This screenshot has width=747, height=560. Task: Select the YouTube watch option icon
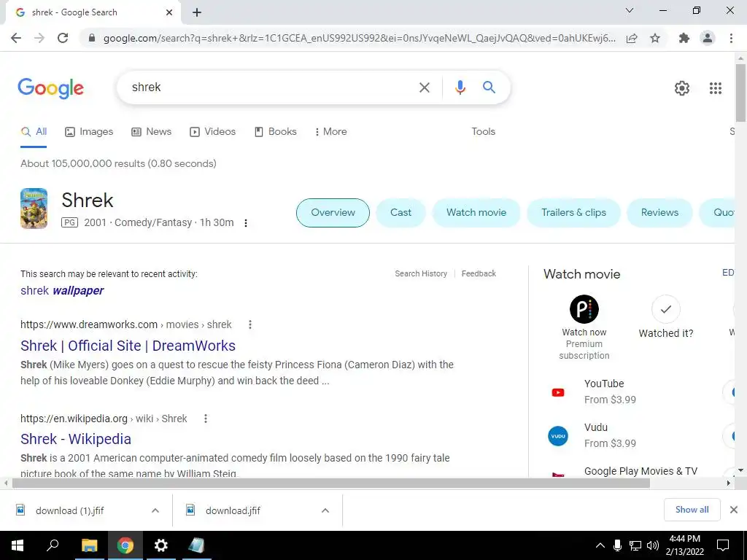pyautogui.click(x=558, y=392)
